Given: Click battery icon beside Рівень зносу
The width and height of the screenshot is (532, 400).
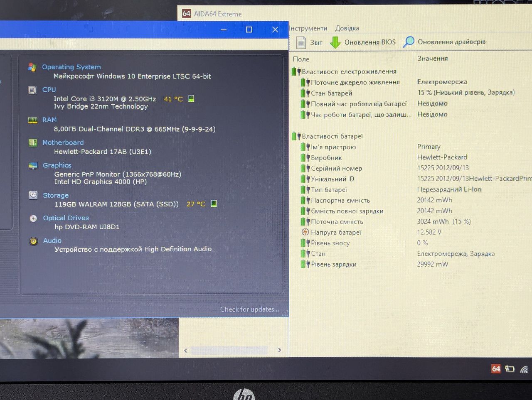Looking at the screenshot, I should [x=305, y=243].
